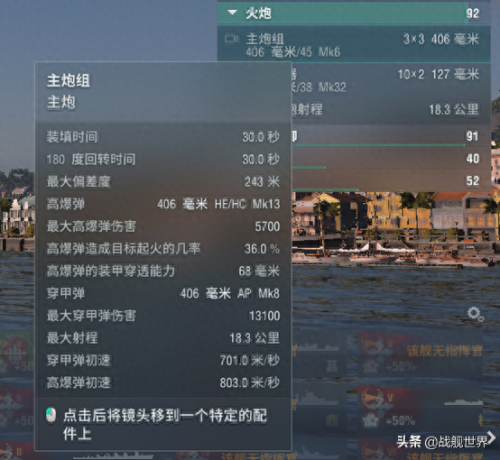The height and width of the screenshot is (460, 500).
Task: Click 高爆弹的装甲穿透能力 68 毫米 row
Action: [163, 271]
